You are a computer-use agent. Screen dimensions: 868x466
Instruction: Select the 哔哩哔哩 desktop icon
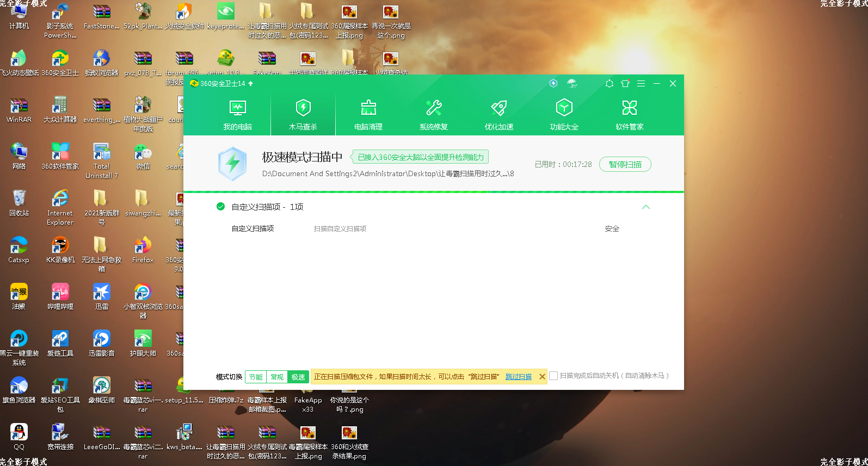(x=60, y=297)
